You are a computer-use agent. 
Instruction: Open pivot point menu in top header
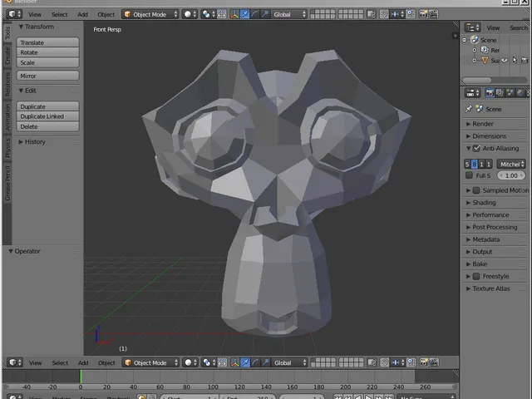click(x=208, y=14)
